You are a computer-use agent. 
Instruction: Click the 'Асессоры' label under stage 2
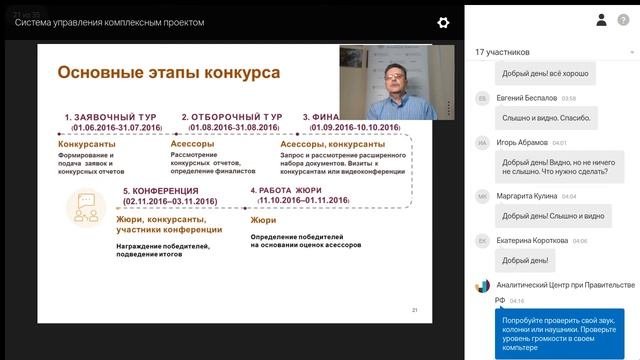pyautogui.click(x=192, y=144)
